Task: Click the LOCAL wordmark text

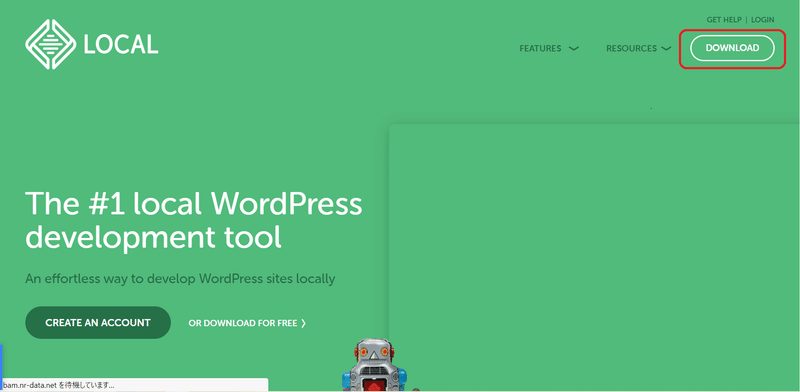Action: 121,45
